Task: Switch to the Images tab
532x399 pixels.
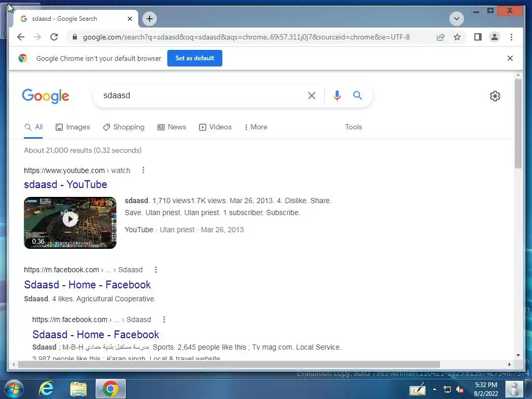Action: (73, 127)
